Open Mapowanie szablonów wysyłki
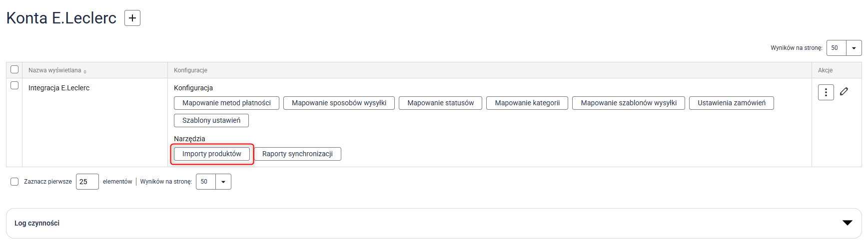 (628, 103)
